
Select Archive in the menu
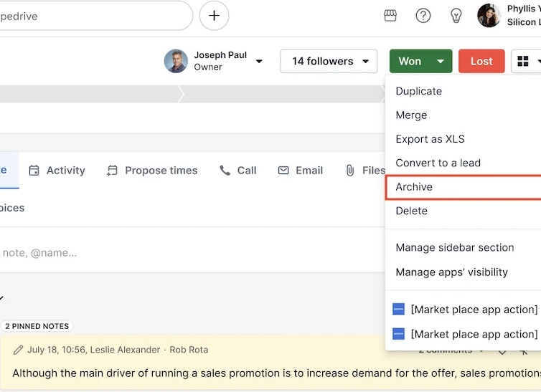tap(463, 187)
